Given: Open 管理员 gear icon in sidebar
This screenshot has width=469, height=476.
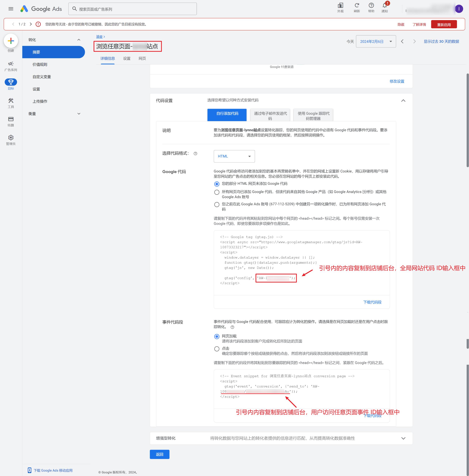Looking at the screenshot, I should 11,138.
